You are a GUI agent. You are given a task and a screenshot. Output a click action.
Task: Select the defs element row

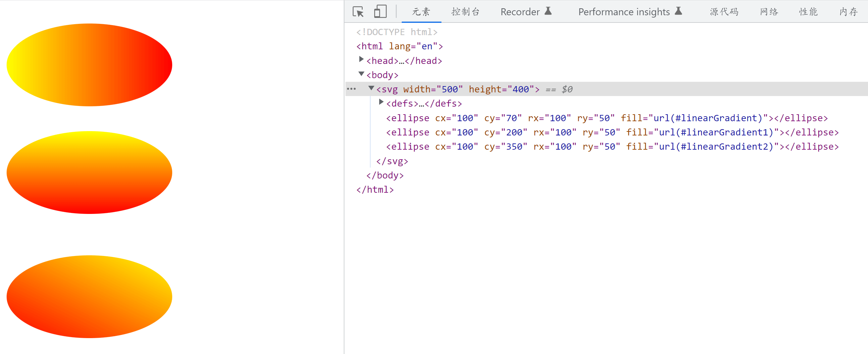pyautogui.click(x=424, y=103)
